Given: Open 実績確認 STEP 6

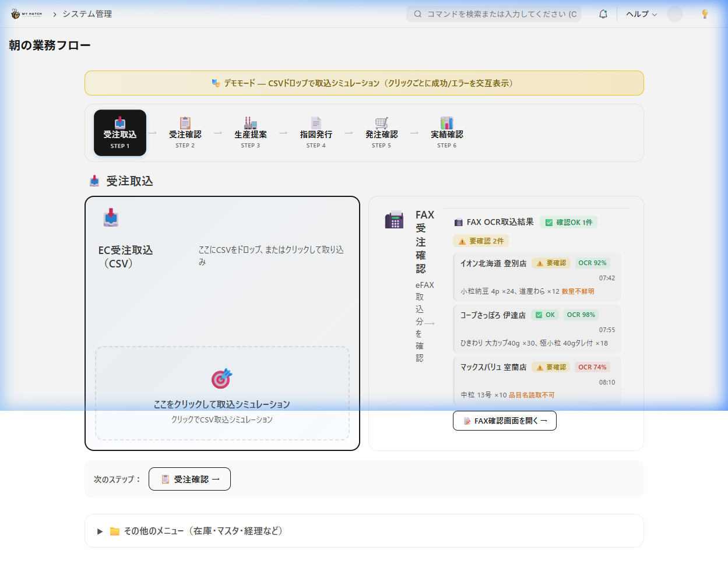Looking at the screenshot, I should (446, 133).
